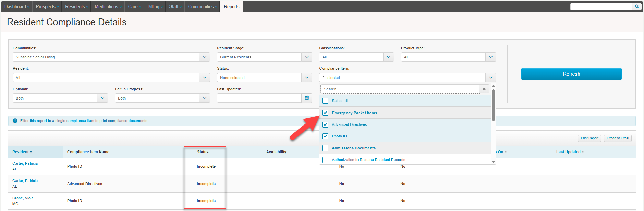Open the Billing menu
644x211 pixels.
(155, 6)
